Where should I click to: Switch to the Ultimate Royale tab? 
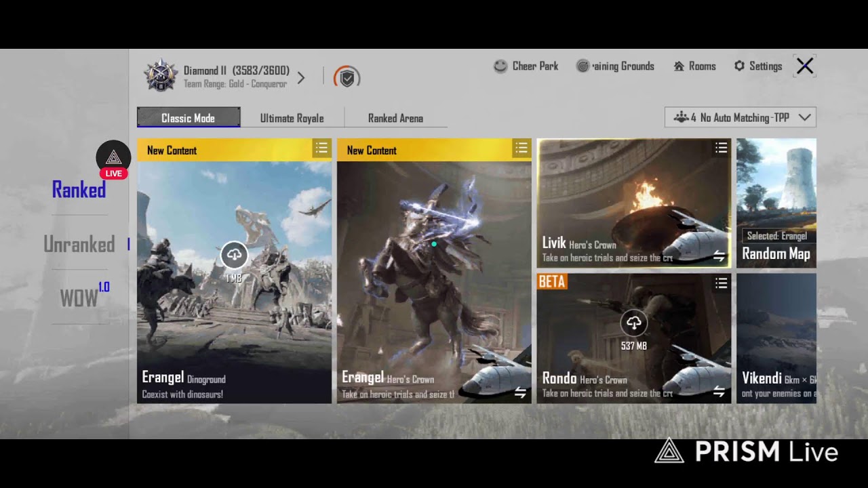tap(292, 118)
